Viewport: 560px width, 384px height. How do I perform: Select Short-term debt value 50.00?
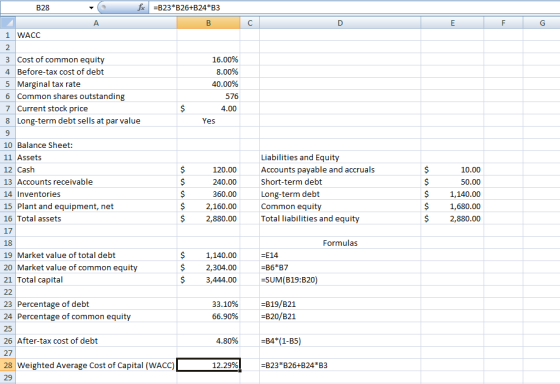coord(452,182)
